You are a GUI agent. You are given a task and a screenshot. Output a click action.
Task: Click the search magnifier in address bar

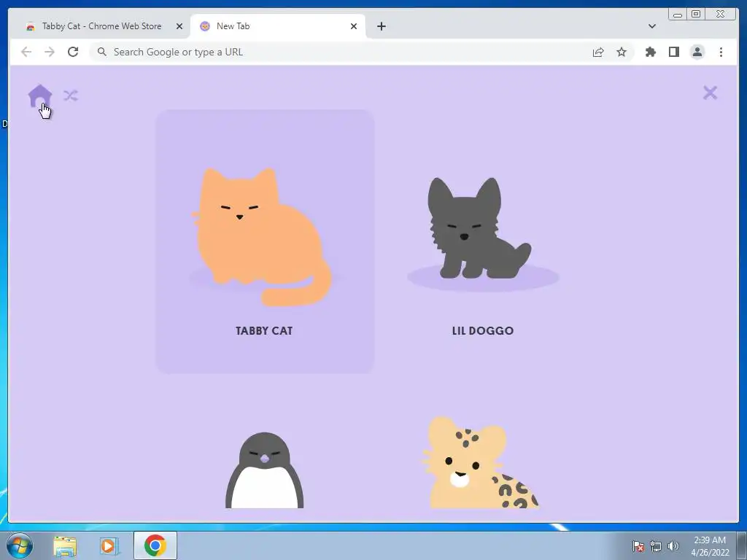(102, 52)
